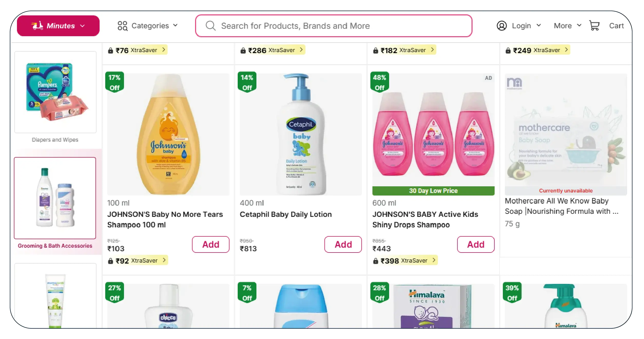Screen dimensions: 644x339
Task: Click the 48% Off discount badge
Action: (x=379, y=82)
